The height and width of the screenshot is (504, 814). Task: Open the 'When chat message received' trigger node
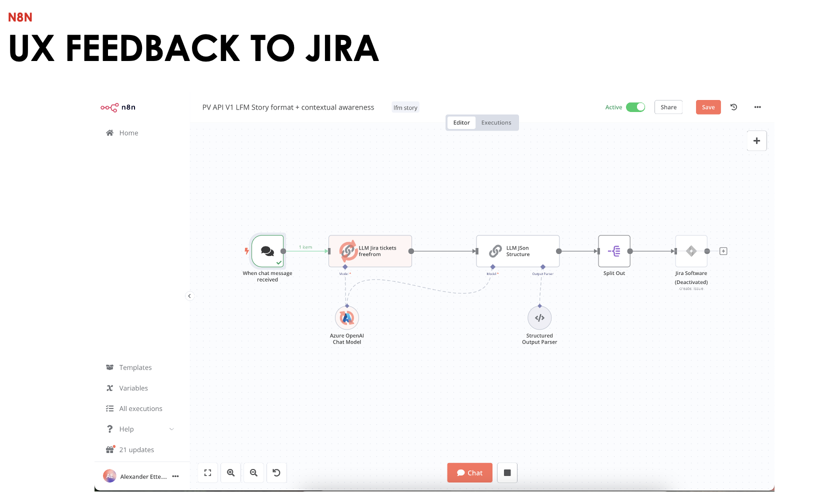pyautogui.click(x=267, y=251)
